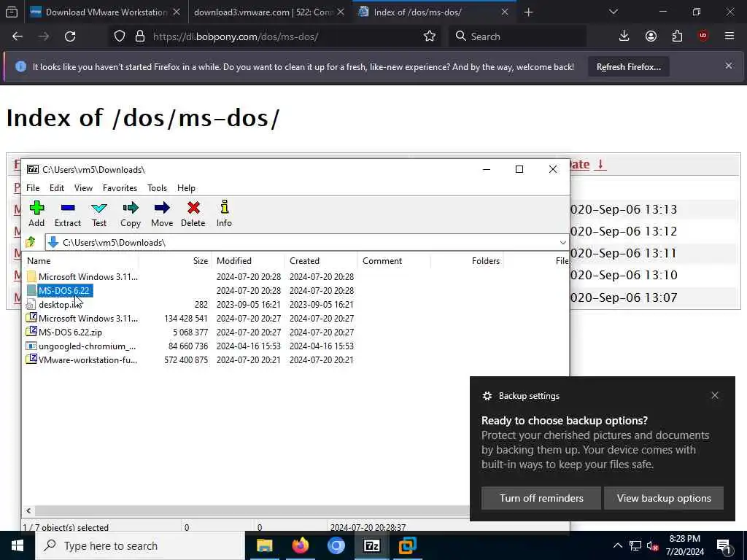Click the Folders column header
The image size is (747, 560).
tap(468, 261)
